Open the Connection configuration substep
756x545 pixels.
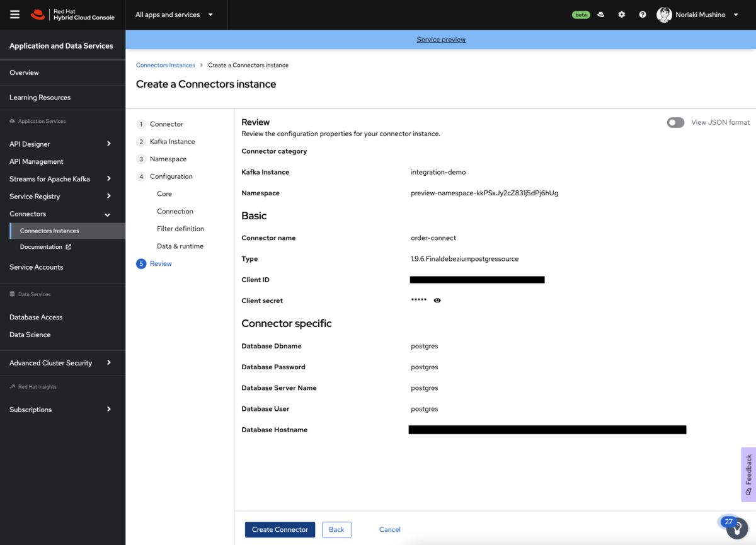175,211
